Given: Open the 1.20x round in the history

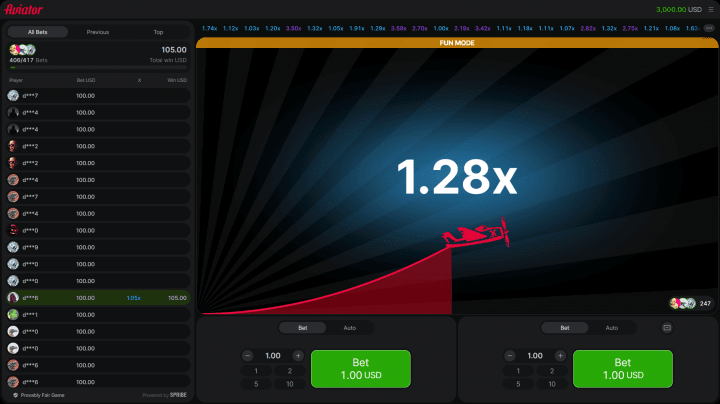Looking at the screenshot, I should [x=272, y=28].
